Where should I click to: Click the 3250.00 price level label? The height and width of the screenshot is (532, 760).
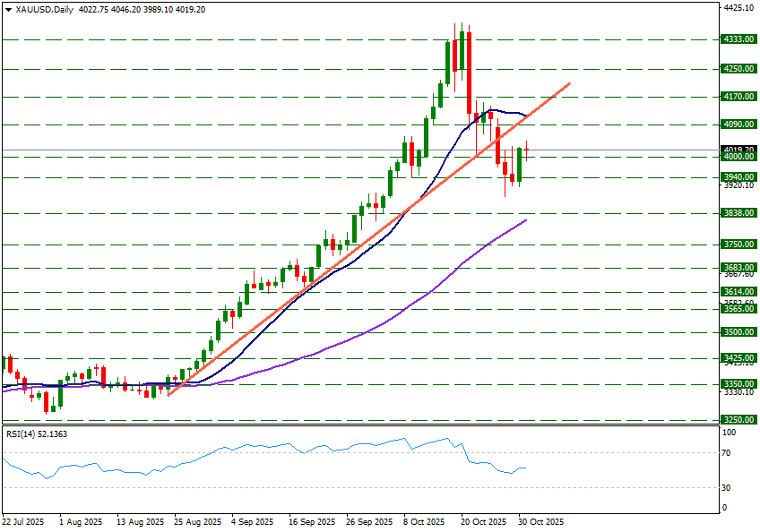(x=738, y=419)
